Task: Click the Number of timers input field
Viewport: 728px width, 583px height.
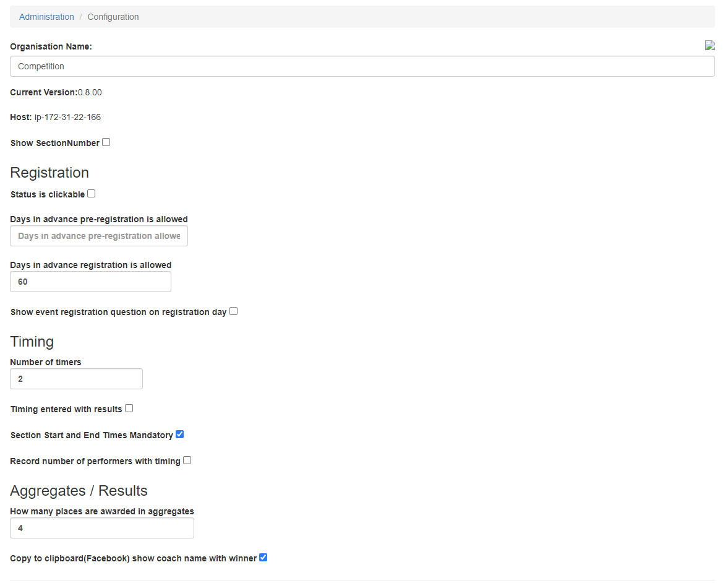Action: coord(76,379)
